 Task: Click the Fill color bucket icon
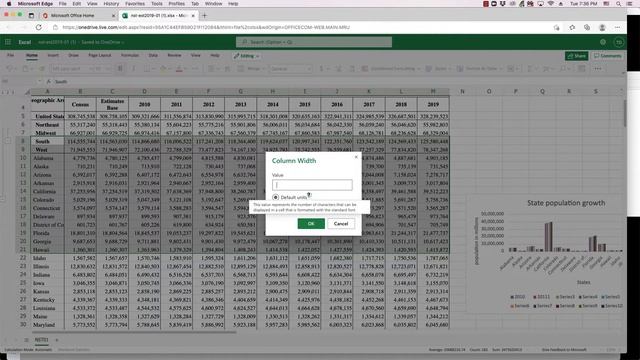(163, 69)
